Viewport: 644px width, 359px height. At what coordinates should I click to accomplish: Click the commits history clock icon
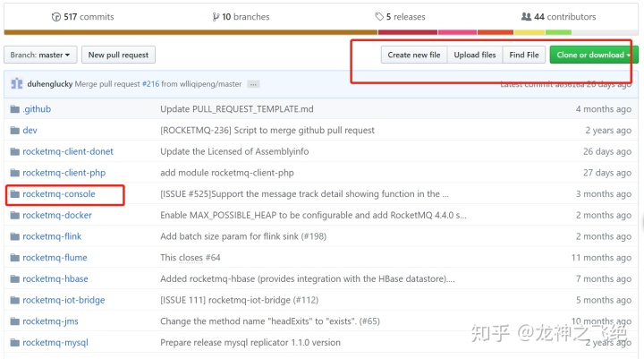55,17
